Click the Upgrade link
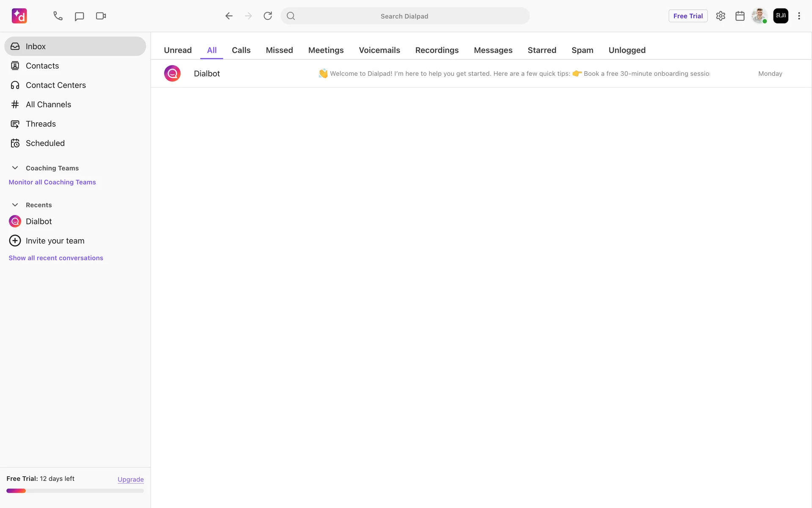 click(130, 479)
